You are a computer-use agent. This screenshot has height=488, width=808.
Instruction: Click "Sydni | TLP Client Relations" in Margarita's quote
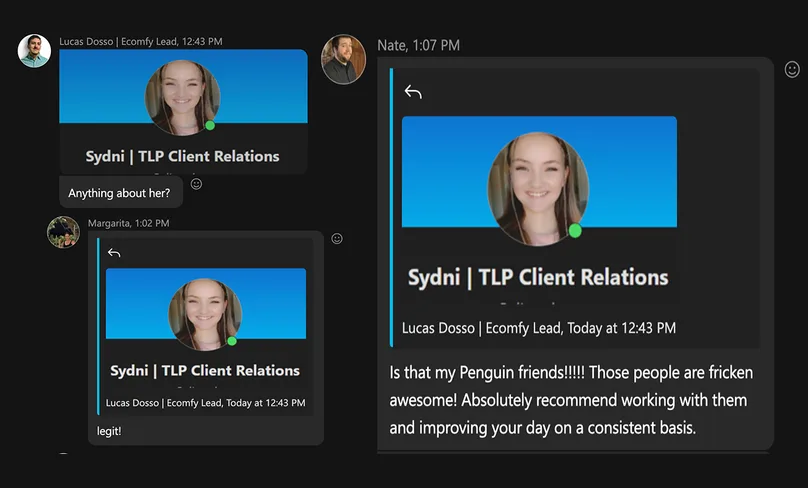[x=205, y=371]
